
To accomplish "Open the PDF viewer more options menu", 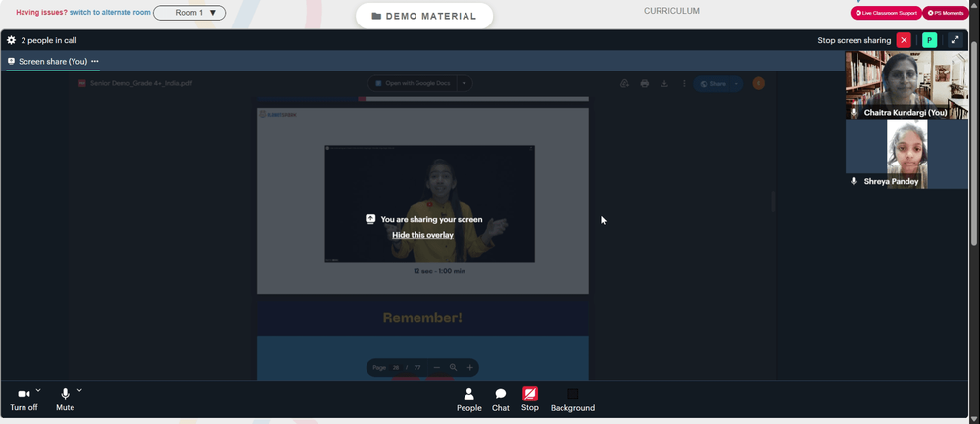I will click(684, 83).
